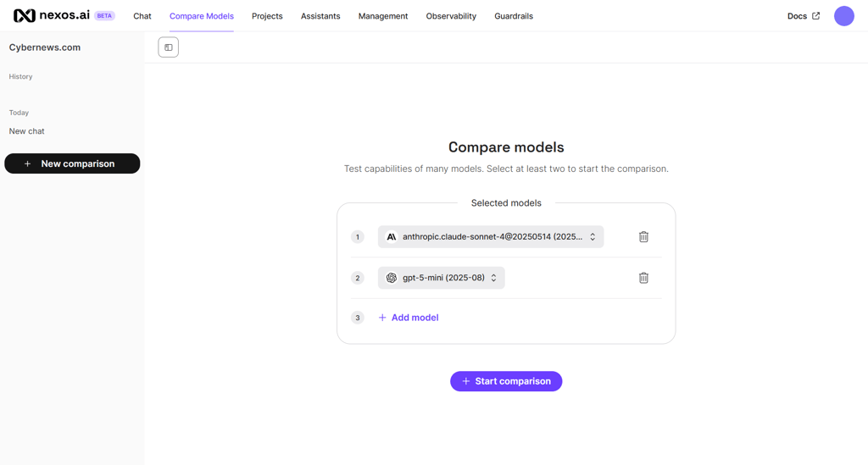Open the gpt-5-mini model dropdown

pos(441,278)
